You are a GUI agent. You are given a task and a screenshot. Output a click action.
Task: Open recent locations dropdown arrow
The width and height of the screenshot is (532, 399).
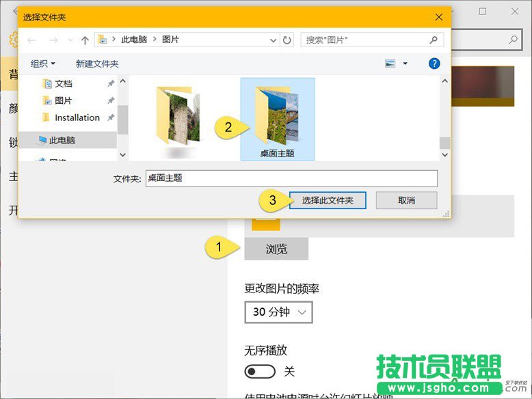click(x=70, y=40)
